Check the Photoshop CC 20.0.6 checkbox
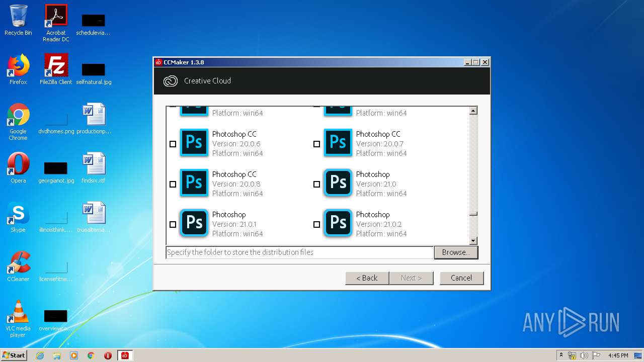 click(x=173, y=144)
